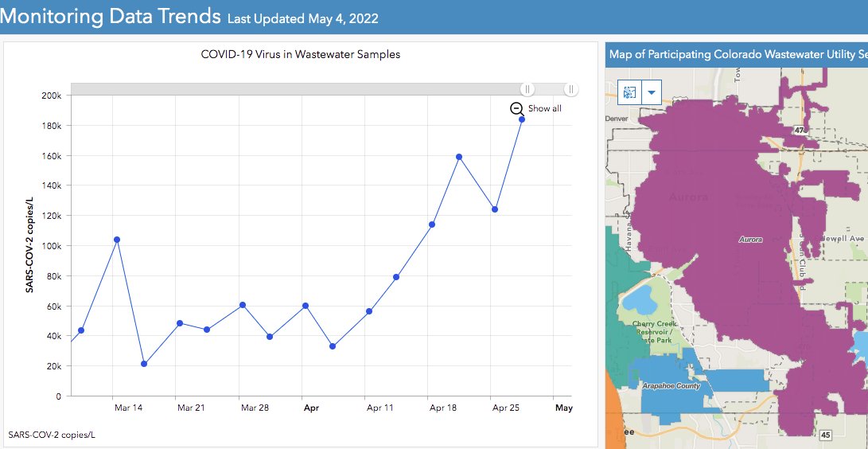Select the data point near 124k at Apr 25
The height and width of the screenshot is (449, 868).
(494, 209)
